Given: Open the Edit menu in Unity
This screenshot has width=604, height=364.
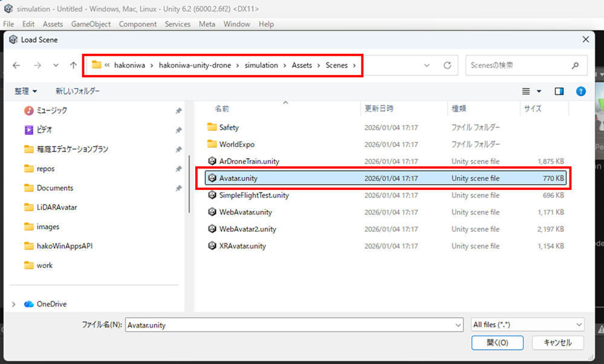Looking at the screenshot, I should point(28,24).
